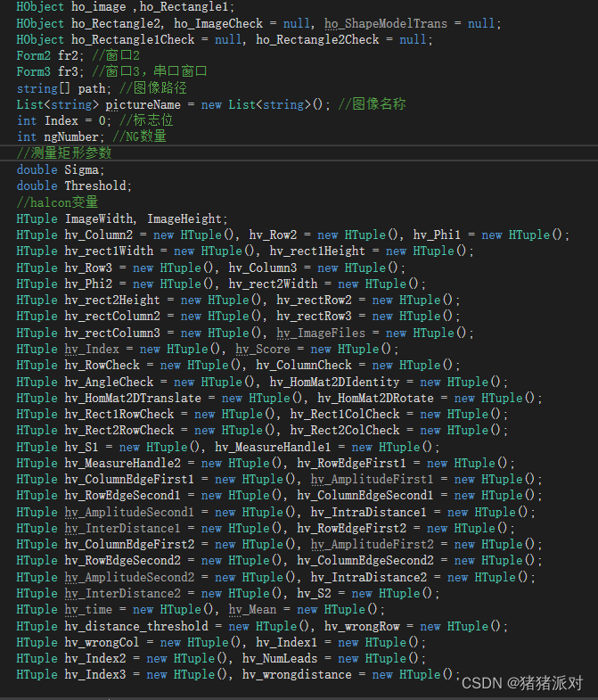
Task: Click the hv_ImageFiles variable
Action: pos(321,333)
